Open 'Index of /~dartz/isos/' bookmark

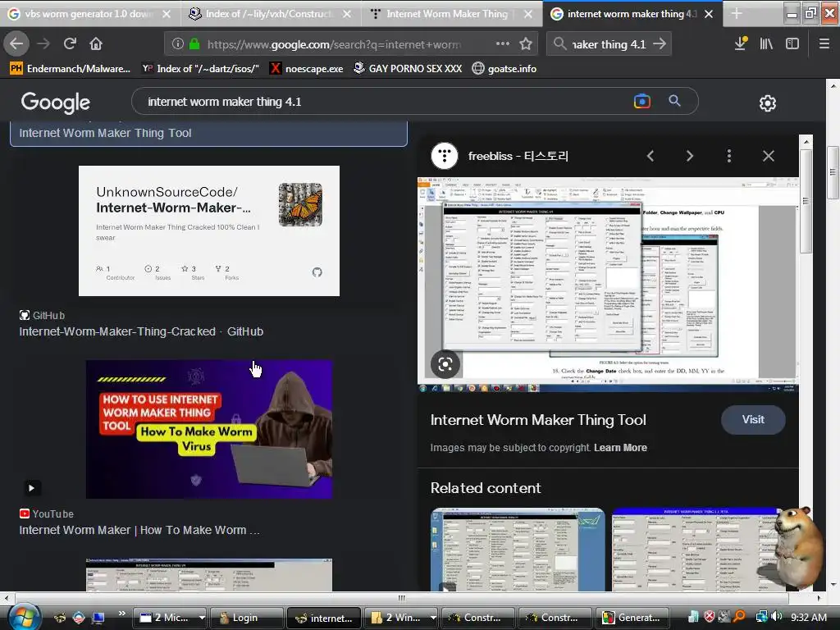[200, 69]
